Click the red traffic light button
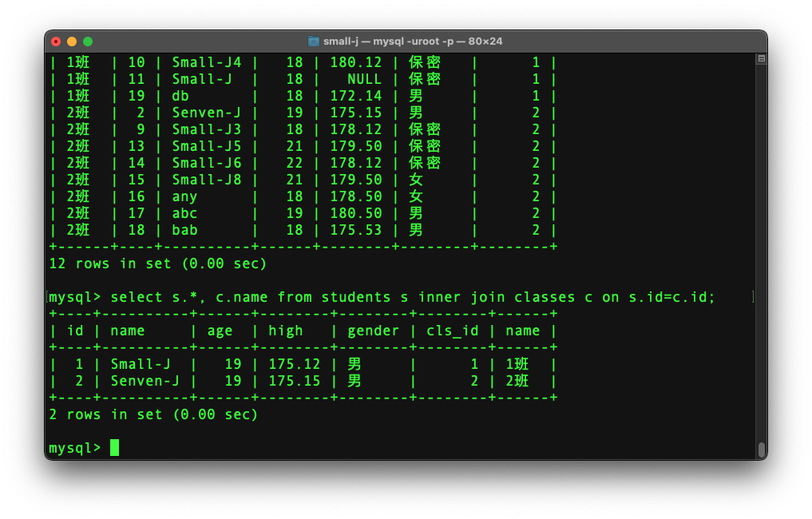This screenshot has height=519, width=812. pyautogui.click(x=56, y=40)
